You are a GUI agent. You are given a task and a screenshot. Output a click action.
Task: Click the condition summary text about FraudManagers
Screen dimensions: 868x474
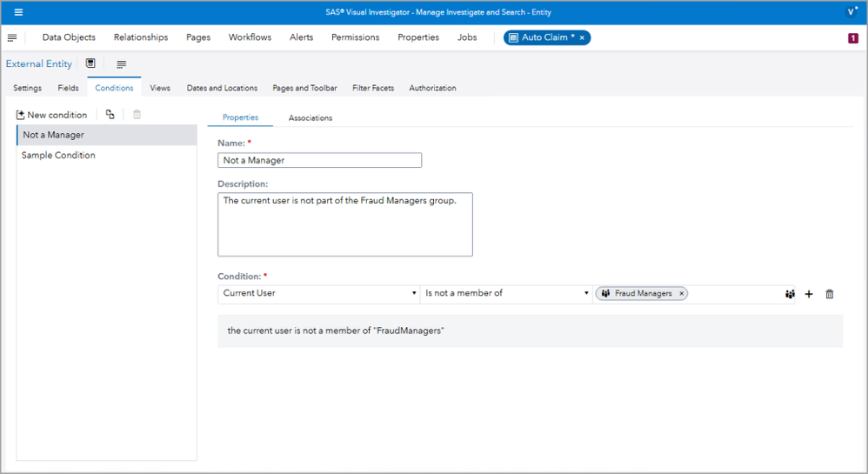point(336,331)
